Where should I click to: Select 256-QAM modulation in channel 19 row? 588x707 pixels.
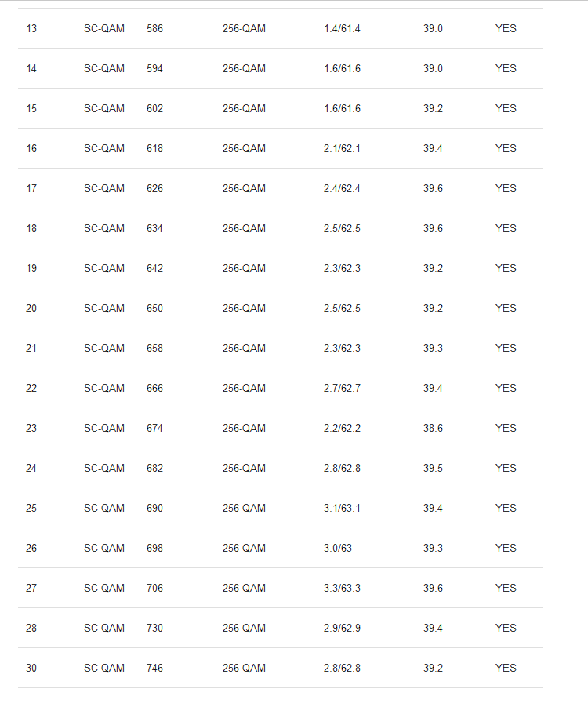(244, 268)
